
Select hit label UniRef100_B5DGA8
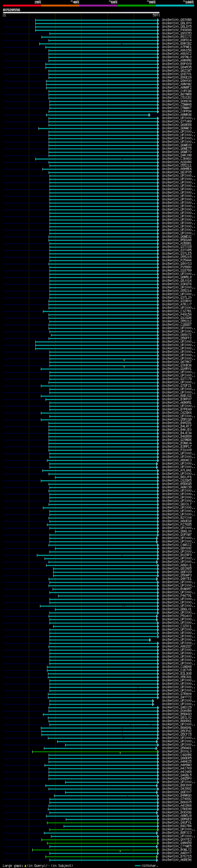177,240
